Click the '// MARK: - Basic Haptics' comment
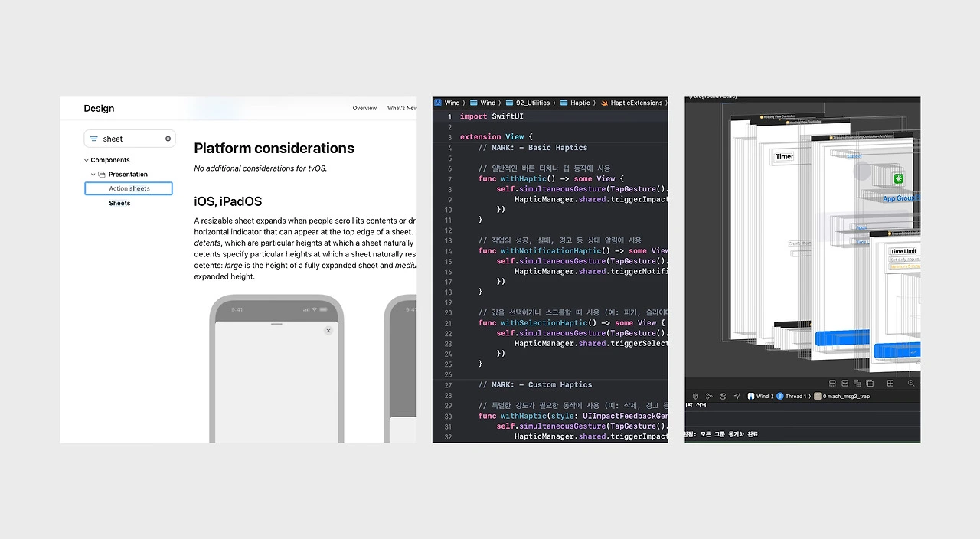This screenshot has height=539, width=980. coord(533,147)
